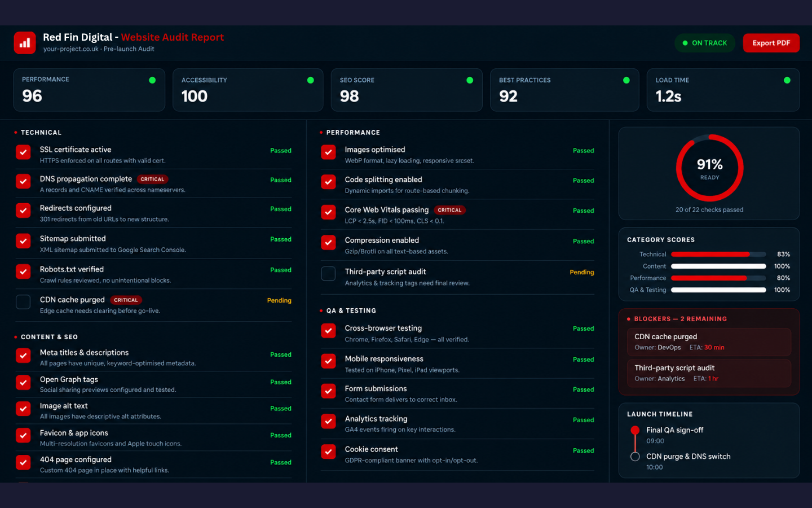This screenshot has width=812, height=508.
Task: Toggle the Cross-browser testing checkbox
Action: 328,331
